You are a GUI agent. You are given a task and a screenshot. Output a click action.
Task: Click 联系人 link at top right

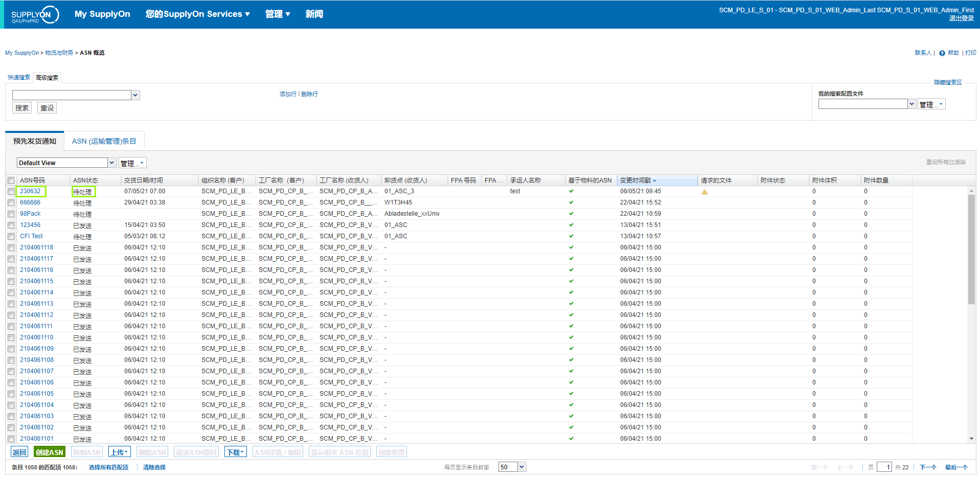click(923, 53)
